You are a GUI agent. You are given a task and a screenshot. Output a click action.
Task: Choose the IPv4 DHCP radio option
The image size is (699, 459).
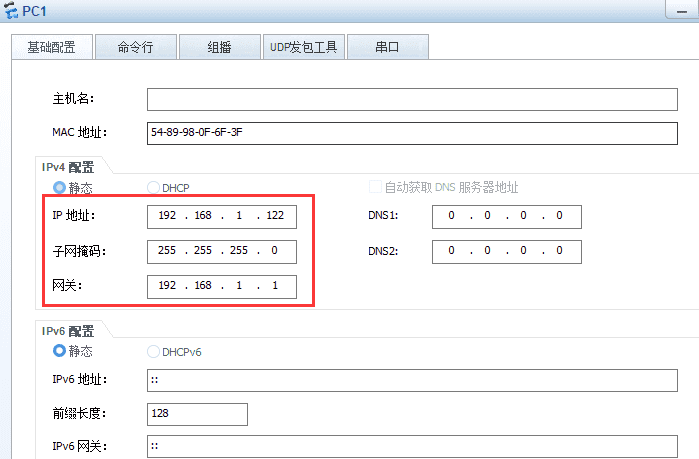pos(153,187)
